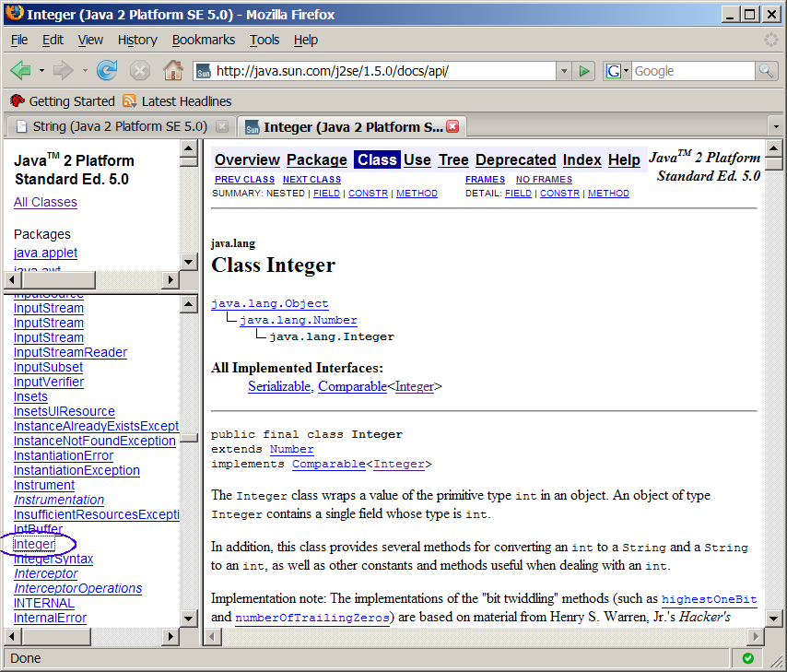Image resolution: width=787 pixels, height=672 pixels.
Task: Click class list horizontal scroll right arrow
Action: (x=170, y=637)
